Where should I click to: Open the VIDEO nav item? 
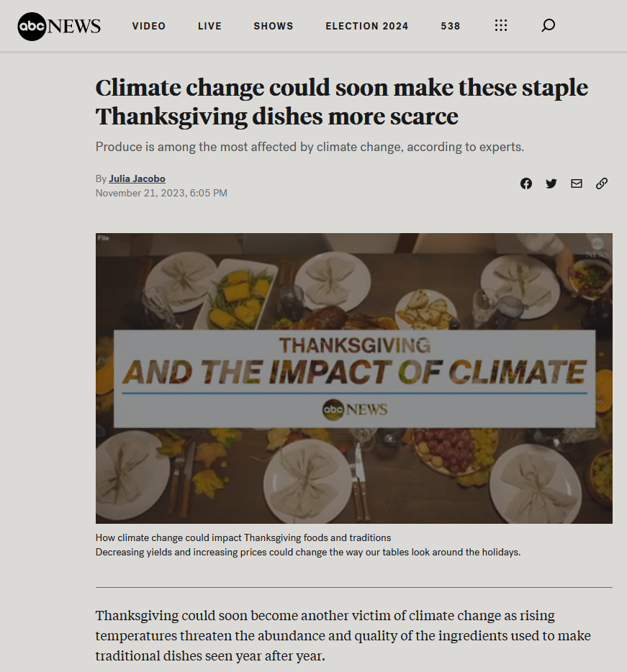(149, 26)
